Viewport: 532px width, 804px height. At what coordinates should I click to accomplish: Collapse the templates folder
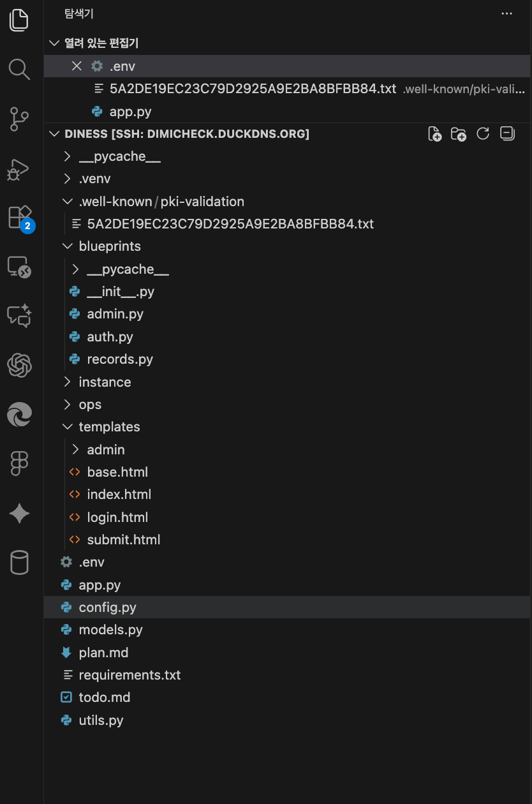click(x=109, y=427)
